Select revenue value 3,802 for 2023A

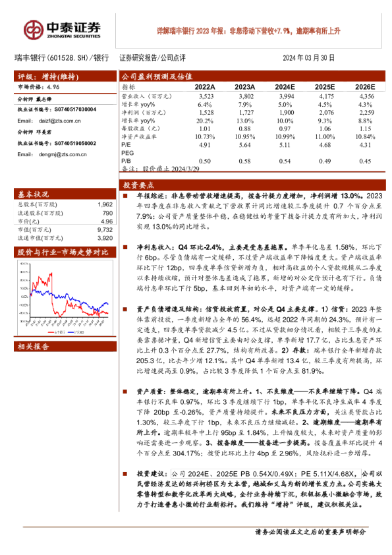246,96
